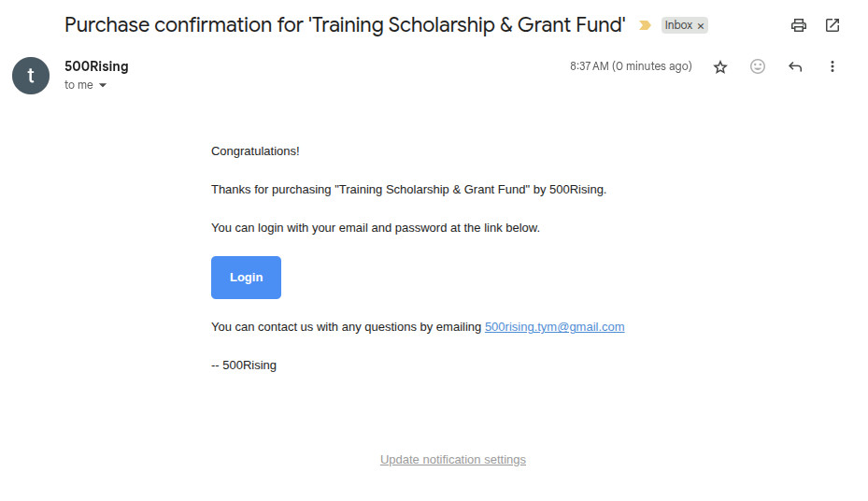Star this message from 500Rising

[720, 67]
